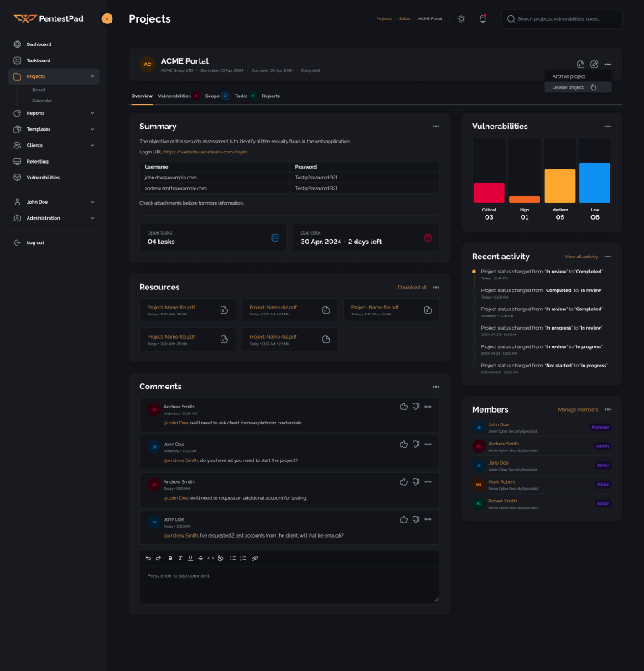Screen dimensions: 644x671
Task: Click the redo icon in comment editor
Action: tap(158, 559)
